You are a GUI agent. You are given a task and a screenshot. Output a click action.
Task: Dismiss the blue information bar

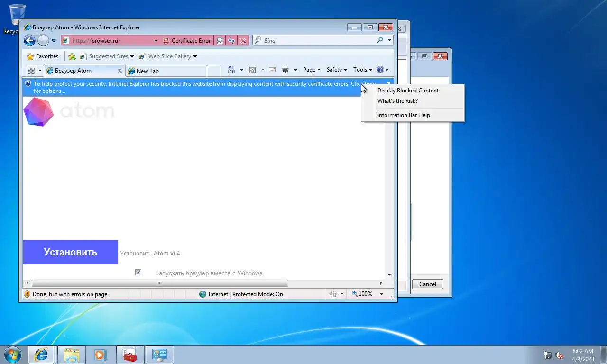click(x=389, y=83)
